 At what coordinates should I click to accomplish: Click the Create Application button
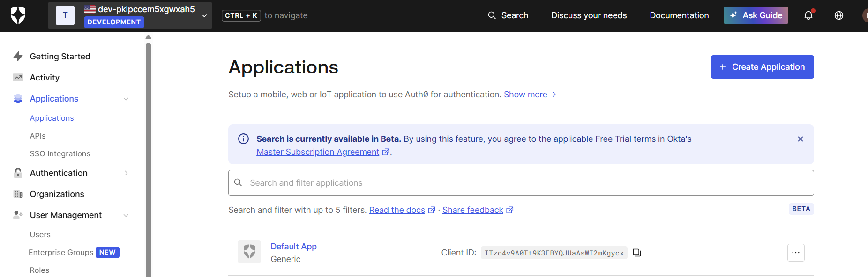(x=762, y=67)
